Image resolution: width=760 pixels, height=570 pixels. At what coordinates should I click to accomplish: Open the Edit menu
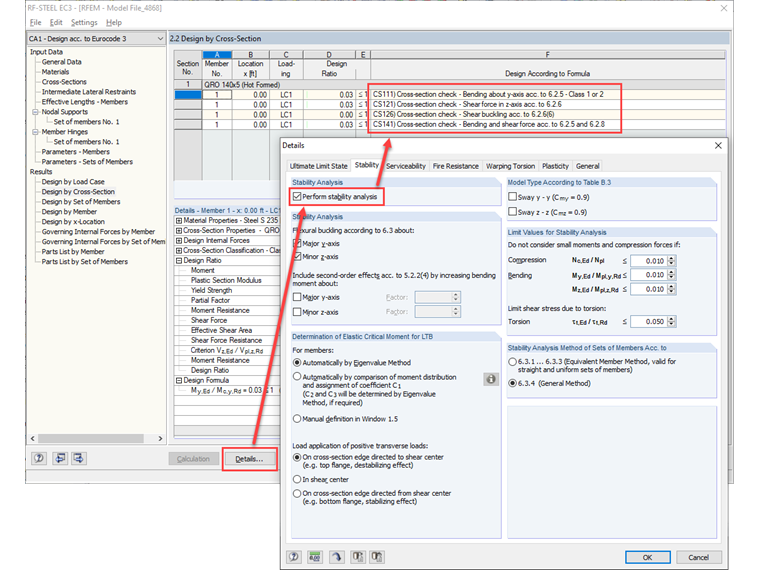[56, 22]
